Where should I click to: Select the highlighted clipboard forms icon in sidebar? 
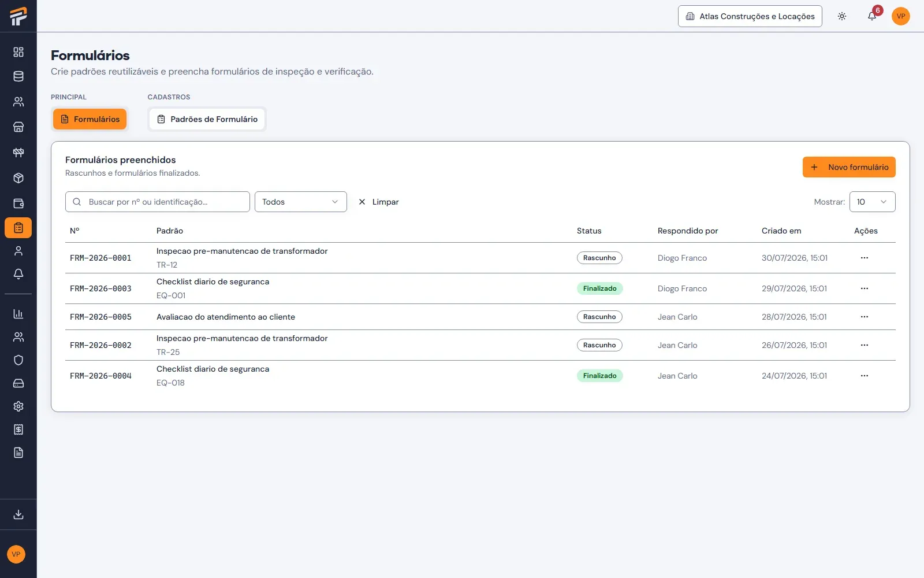(x=18, y=228)
